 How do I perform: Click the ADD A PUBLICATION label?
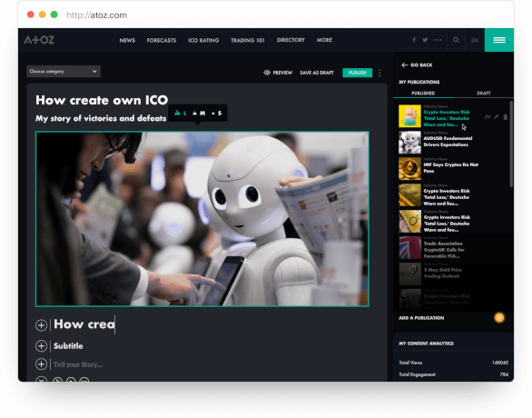click(x=421, y=318)
